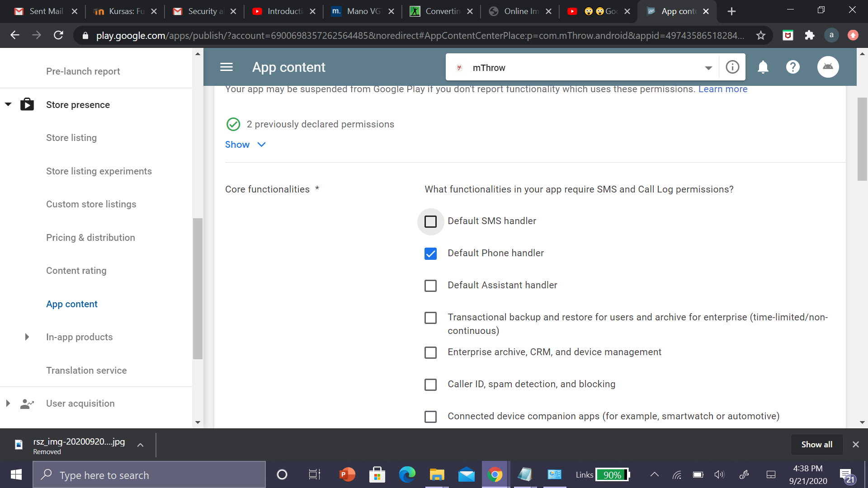Open the mThrow app selector dropdown
This screenshot has height=488, width=868.
[708, 68]
